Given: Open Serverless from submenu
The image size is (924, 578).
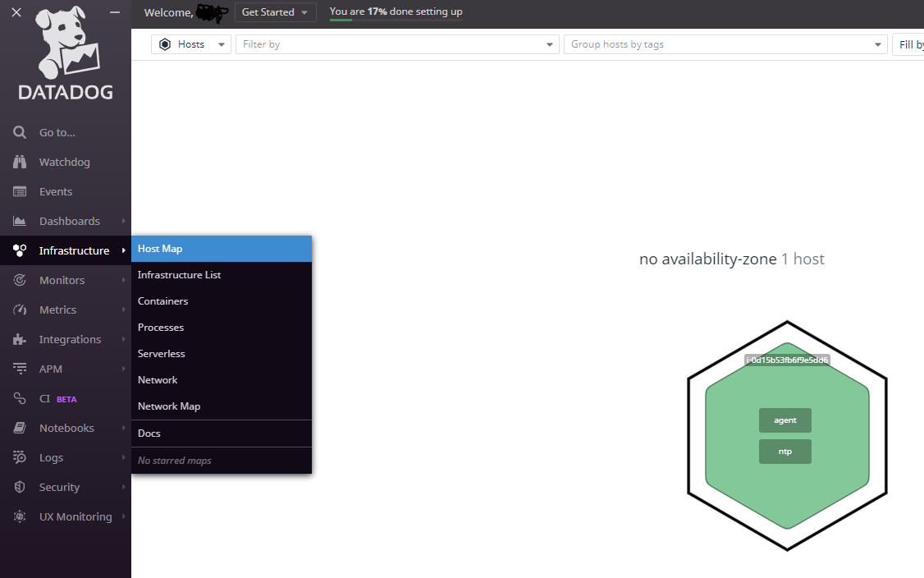Looking at the screenshot, I should coord(222,353).
